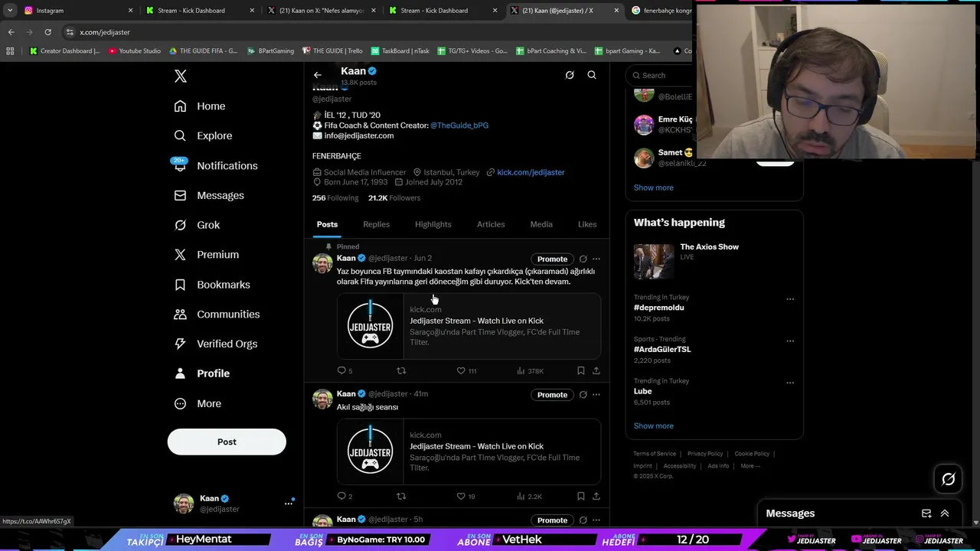
Task: Open more options on the 41m post
Action: tap(596, 395)
